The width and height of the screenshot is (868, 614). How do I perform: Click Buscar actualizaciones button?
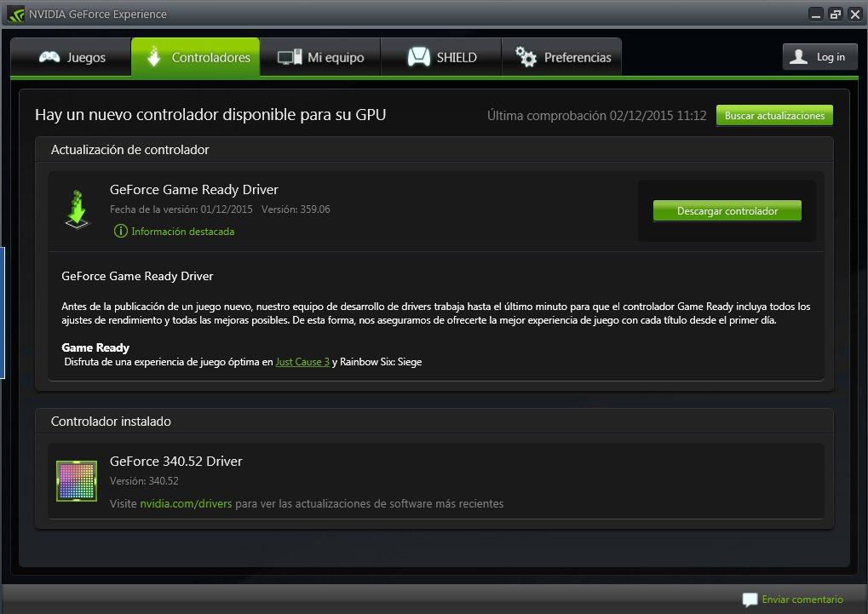[x=774, y=115]
